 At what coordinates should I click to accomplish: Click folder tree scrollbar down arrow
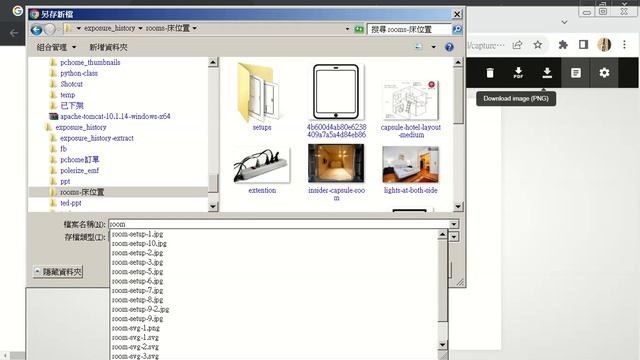213,207
